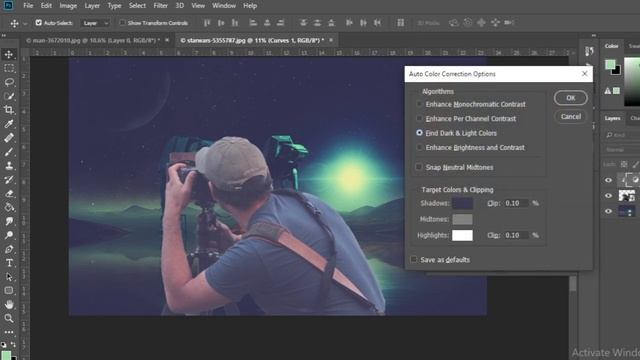Open the Layer menu

pos(92,6)
